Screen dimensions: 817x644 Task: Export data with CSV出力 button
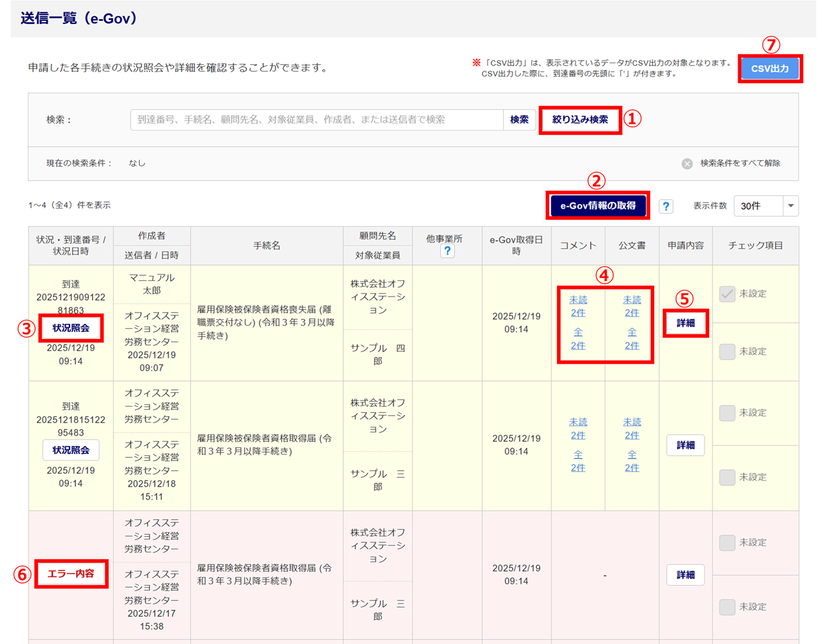770,69
